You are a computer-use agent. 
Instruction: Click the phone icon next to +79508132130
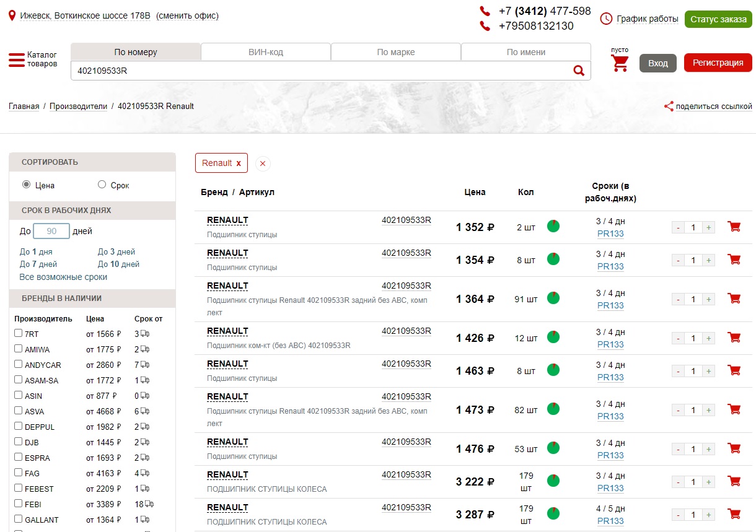(x=485, y=26)
